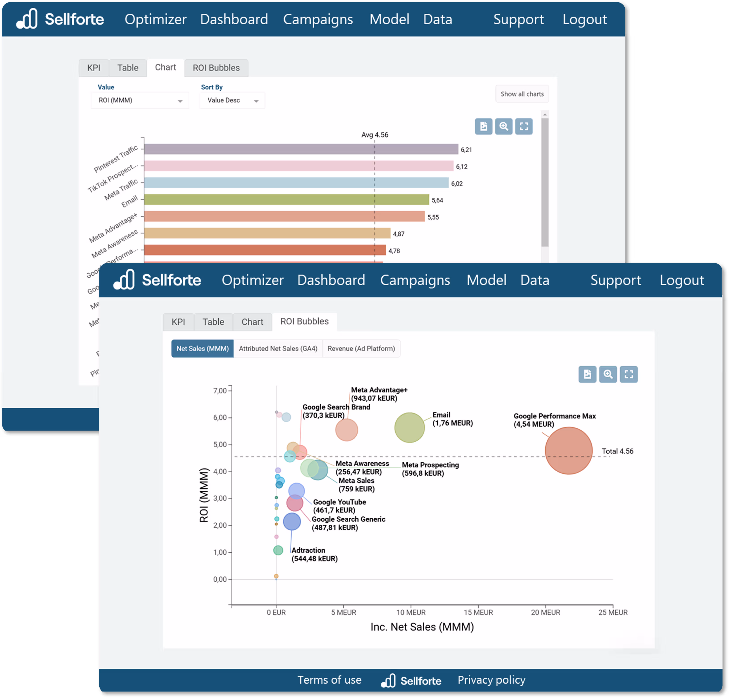The width and height of the screenshot is (729, 700).
Task: Click Logout in the back window header
Action: [x=585, y=19]
